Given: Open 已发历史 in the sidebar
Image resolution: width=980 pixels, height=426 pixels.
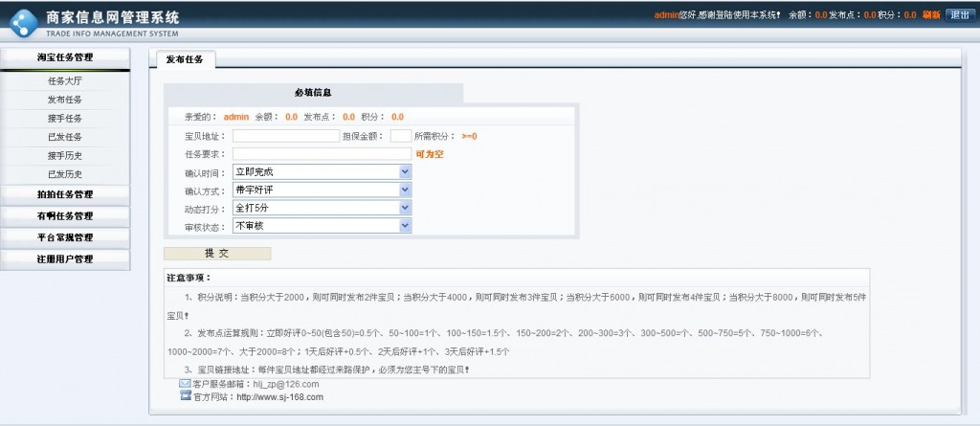Looking at the screenshot, I should click(x=65, y=174).
